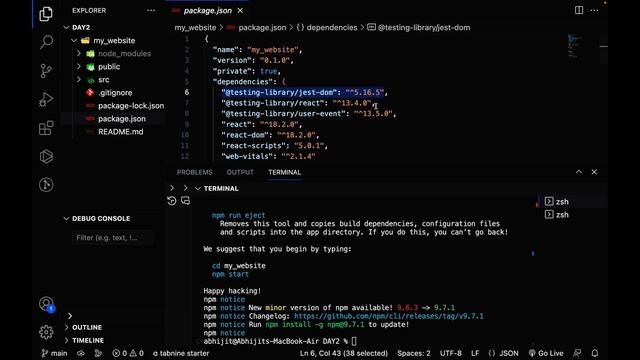Image resolution: width=640 pixels, height=360 pixels.
Task: Click the "react-scripts" dependency line
Action: [x=274, y=145]
